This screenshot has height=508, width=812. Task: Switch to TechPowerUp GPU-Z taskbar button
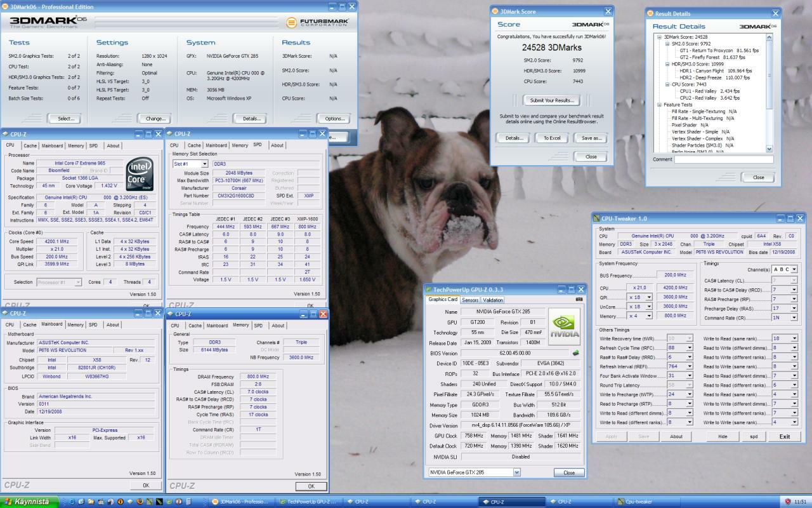(x=309, y=502)
